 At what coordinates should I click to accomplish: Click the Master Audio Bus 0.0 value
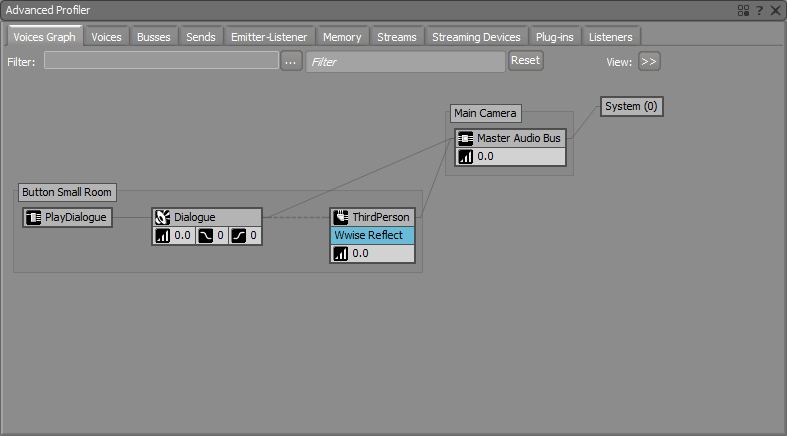tap(485, 157)
